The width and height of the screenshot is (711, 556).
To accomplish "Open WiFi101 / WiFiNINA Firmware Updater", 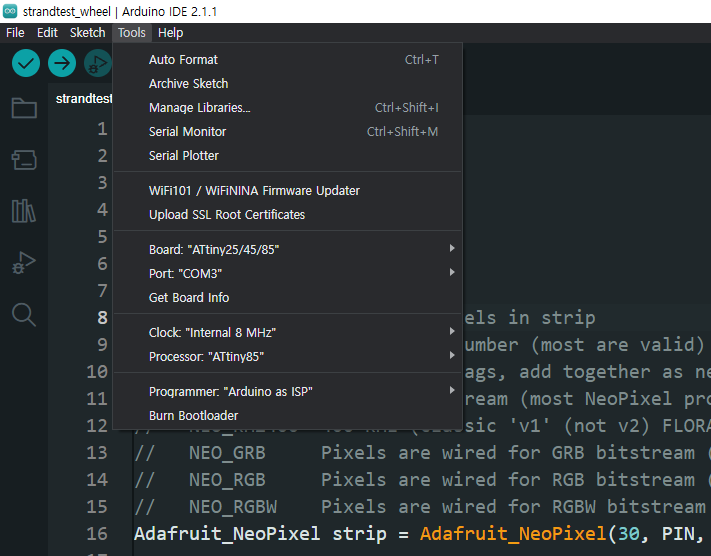I will point(287,190).
